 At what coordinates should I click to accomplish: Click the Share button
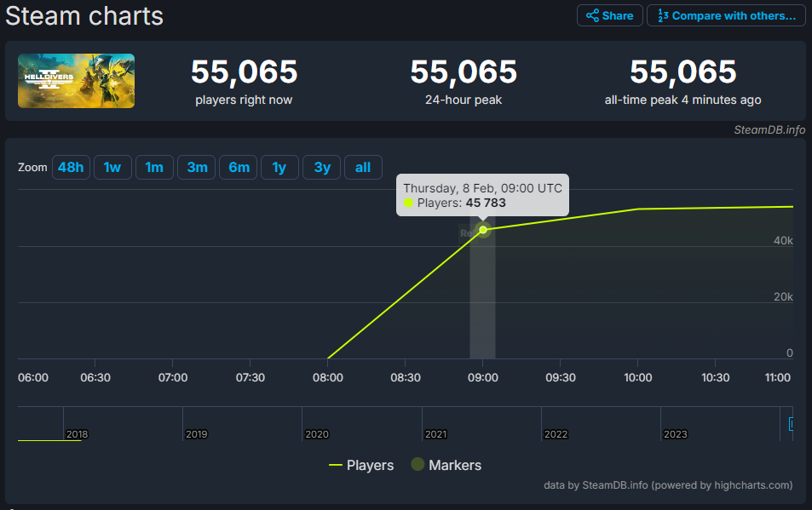point(609,15)
